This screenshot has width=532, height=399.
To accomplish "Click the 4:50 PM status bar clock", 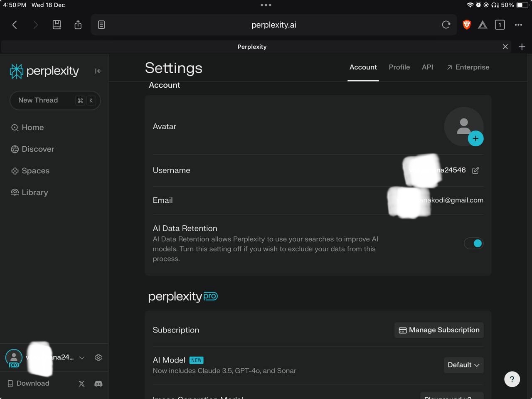I will click(15, 5).
